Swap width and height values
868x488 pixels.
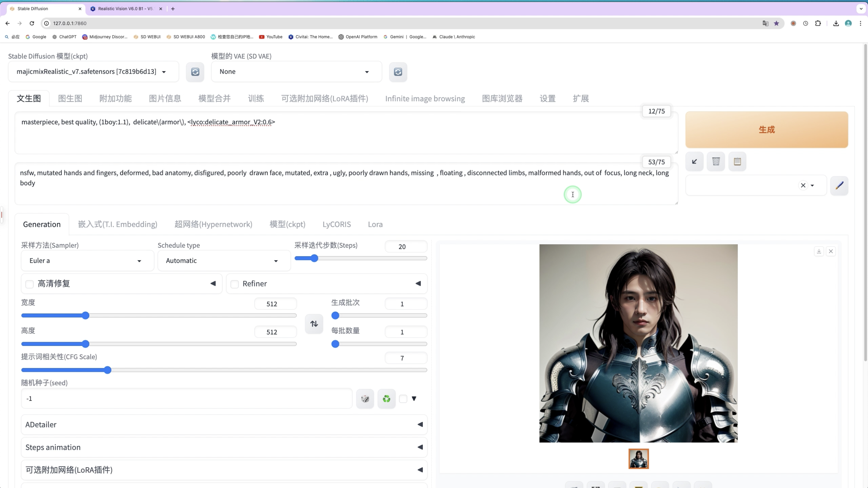tap(314, 324)
